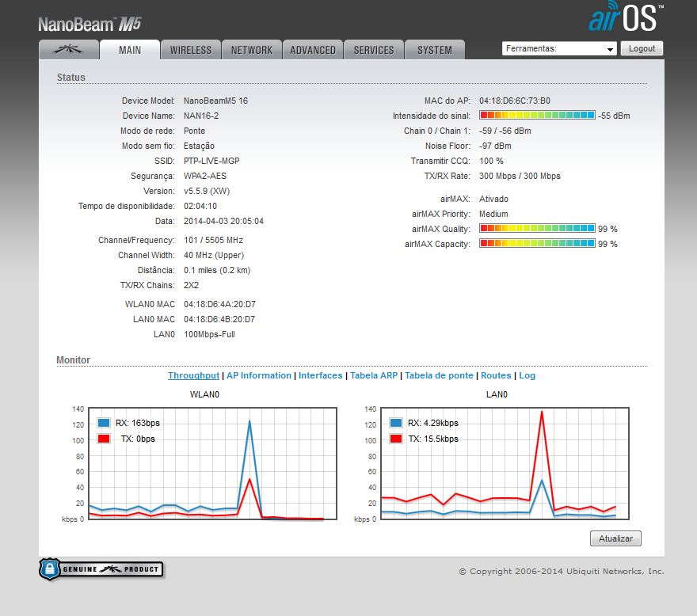The image size is (697, 616).
Task: Open the Tabela ARP link
Action: 374,375
